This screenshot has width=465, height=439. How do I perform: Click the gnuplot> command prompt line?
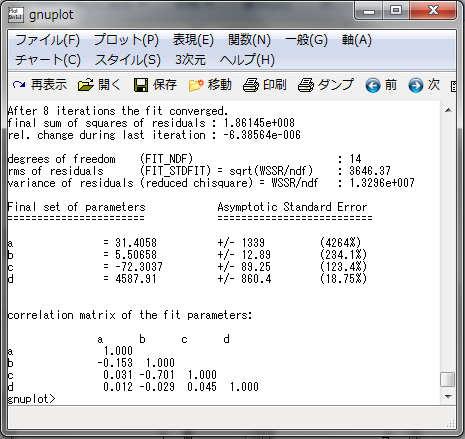(32, 398)
